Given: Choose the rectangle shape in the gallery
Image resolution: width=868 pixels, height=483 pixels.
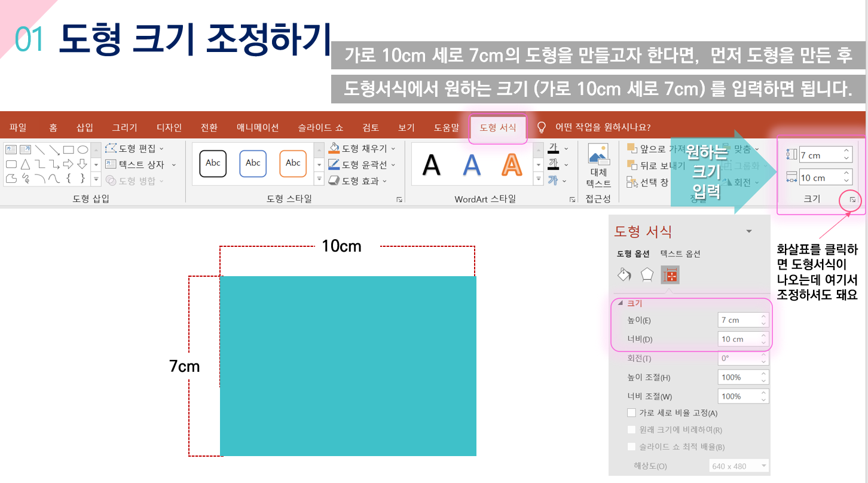Looking at the screenshot, I should click(68, 149).
